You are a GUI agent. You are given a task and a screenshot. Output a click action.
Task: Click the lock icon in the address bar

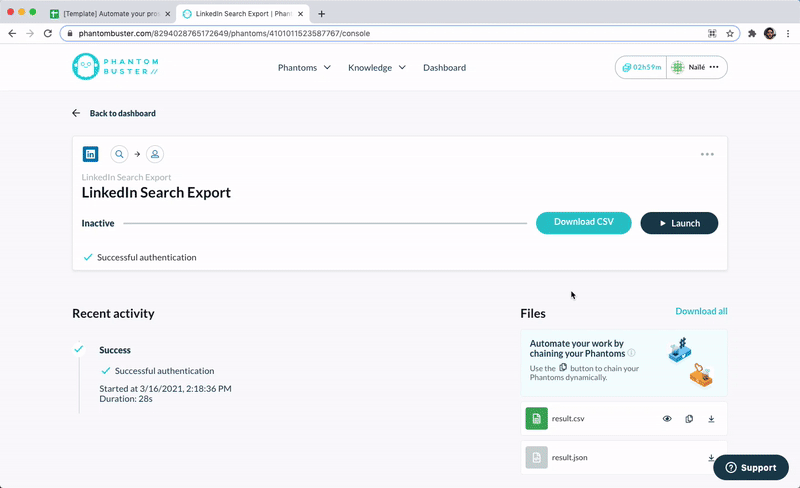click(70, 33)
